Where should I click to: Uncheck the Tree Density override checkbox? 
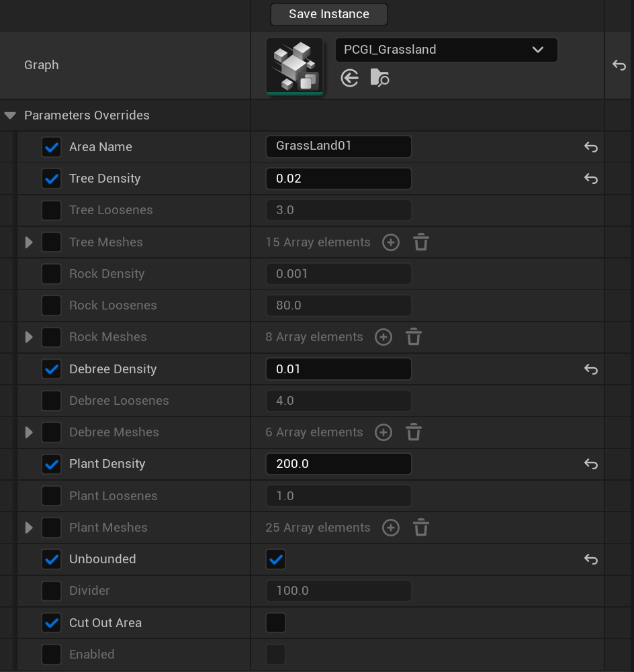[x=52, y=179]
